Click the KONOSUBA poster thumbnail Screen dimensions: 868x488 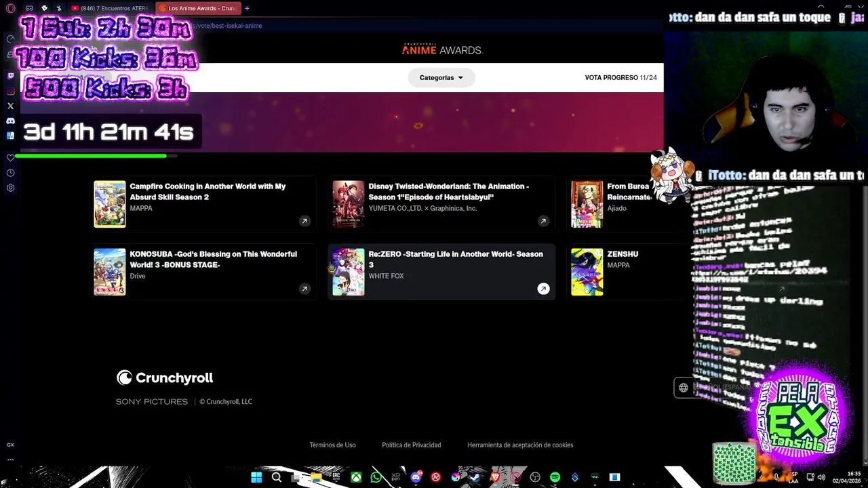pos(110,272)
